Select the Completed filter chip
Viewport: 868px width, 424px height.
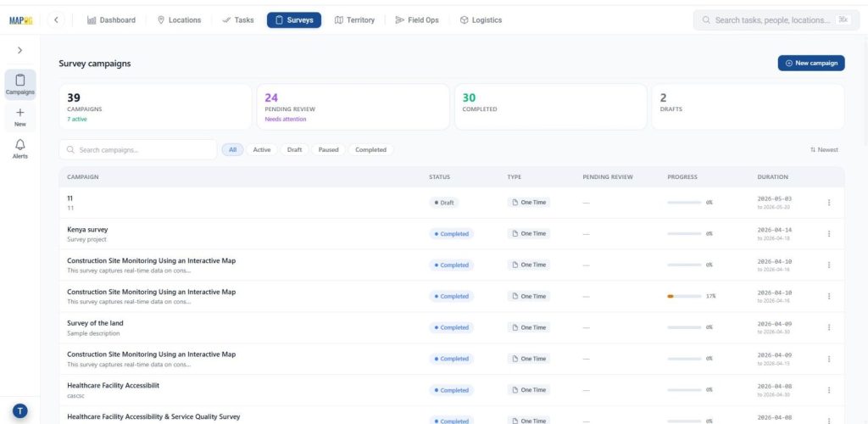(371, 149)
